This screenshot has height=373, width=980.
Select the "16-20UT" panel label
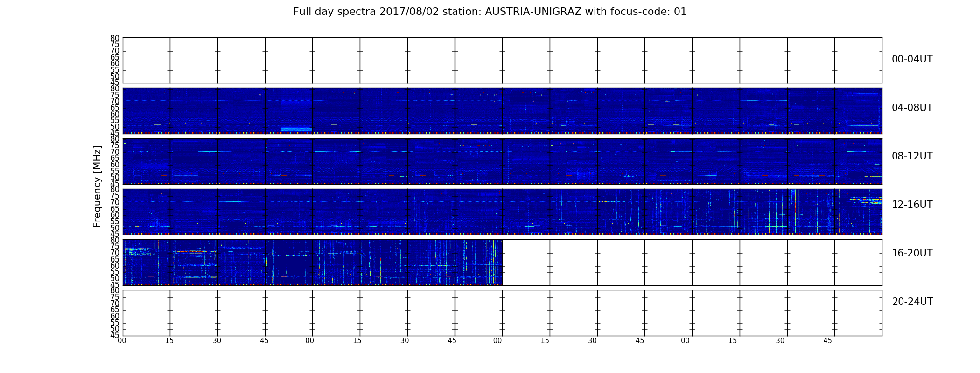coord(912,253)
